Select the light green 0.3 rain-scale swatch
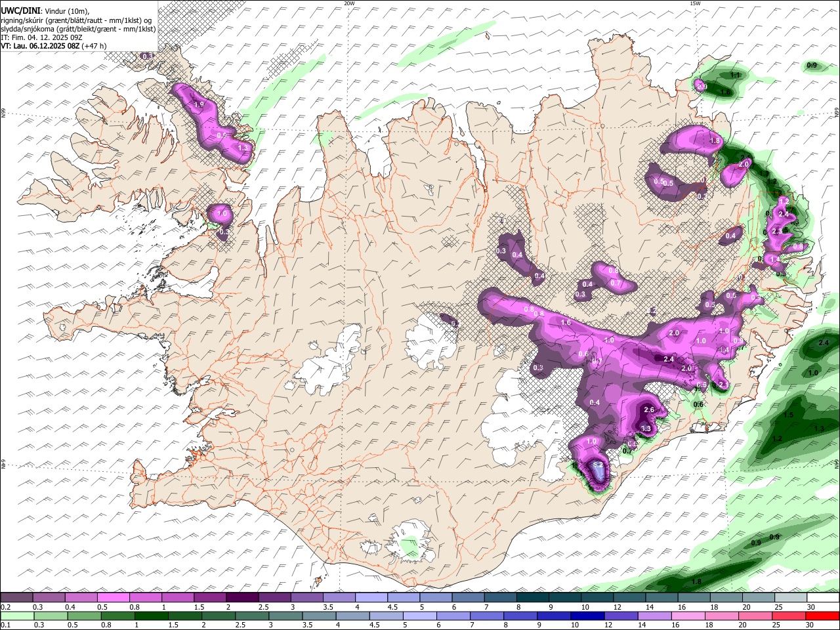 pos(52,616)
